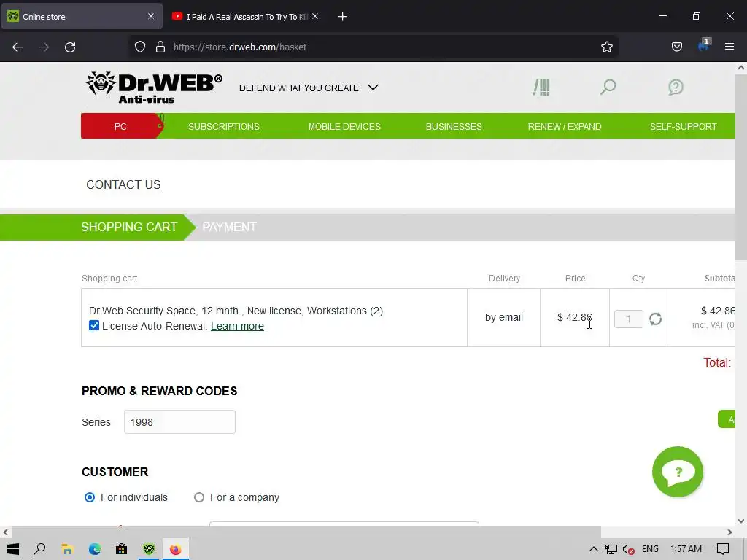Screen dimensions: 747x560
Task: Open Microsoft Store from the taskbar
Action: pos(122,549)
